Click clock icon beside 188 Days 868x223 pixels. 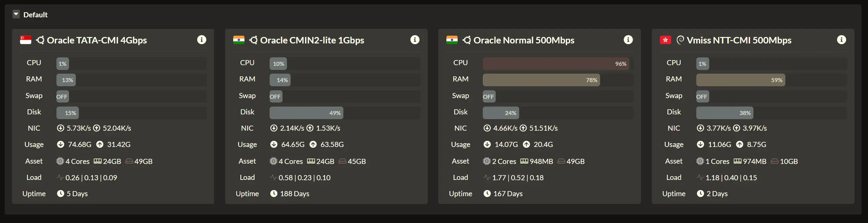click(274, 193)
